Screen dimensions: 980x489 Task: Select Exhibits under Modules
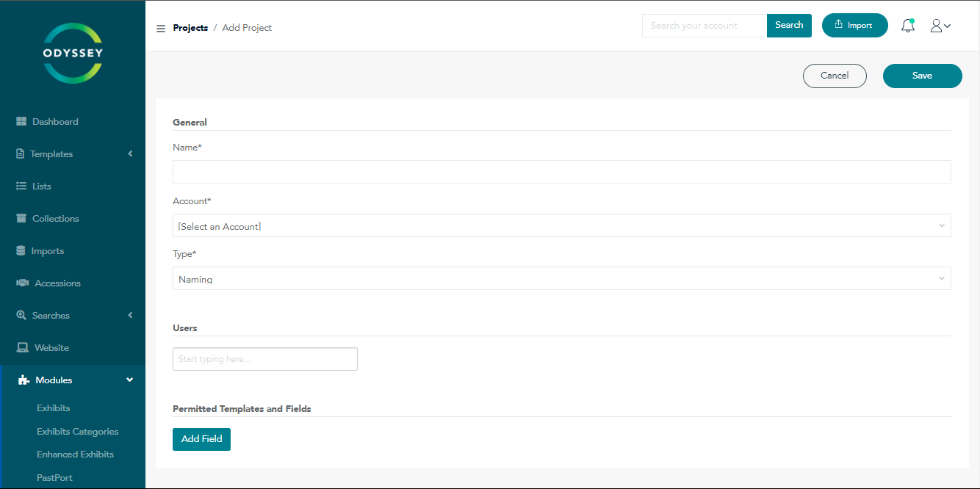[x=54, y=408]
